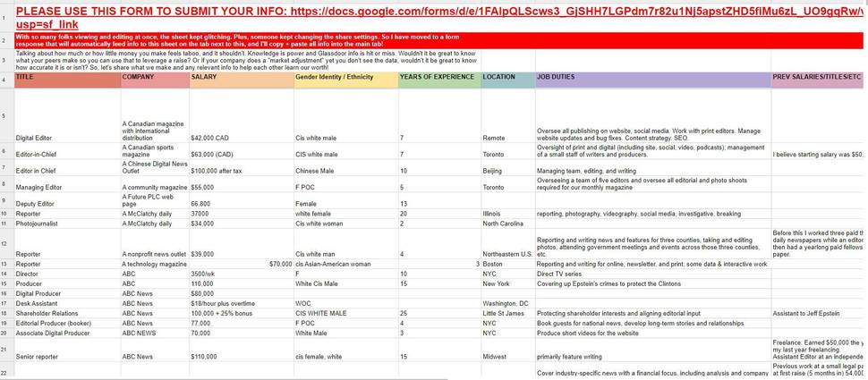The height and width of the screenshot is (380, 868).
Task: Click 'Produce short videos for the website' cell
Action: tap(653, 334)
